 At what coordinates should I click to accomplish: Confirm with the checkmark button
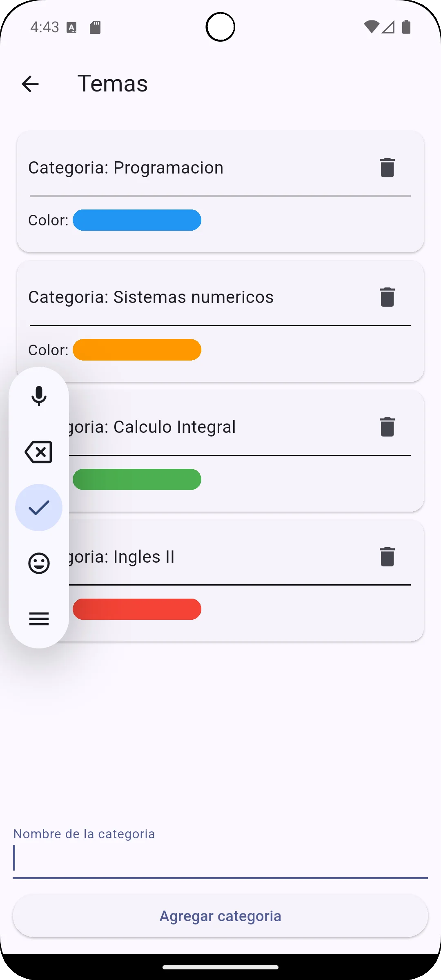point(39,508)
